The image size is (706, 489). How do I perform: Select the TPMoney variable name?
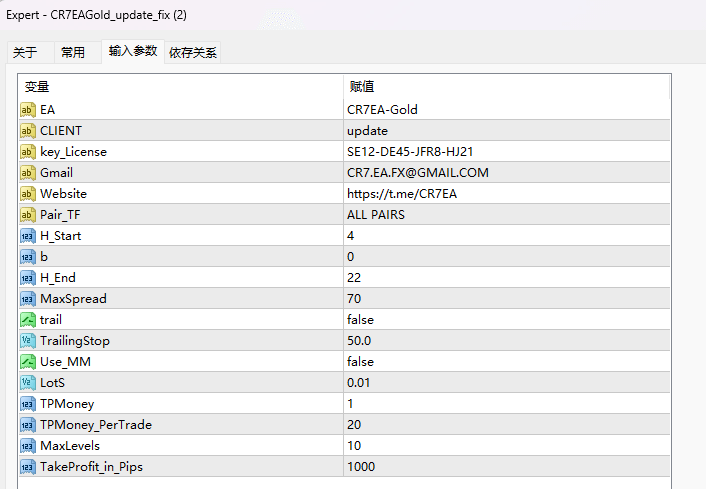[67, 404]
